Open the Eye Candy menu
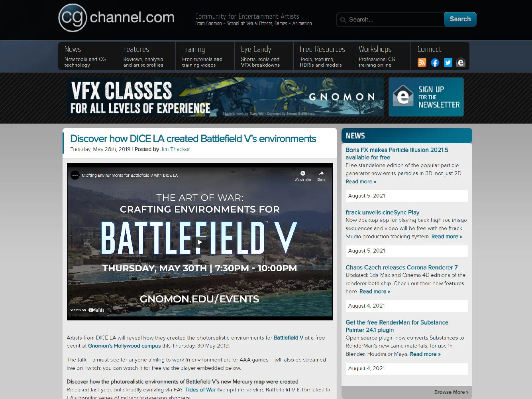The image size is (532, 399). coord(264,56)
